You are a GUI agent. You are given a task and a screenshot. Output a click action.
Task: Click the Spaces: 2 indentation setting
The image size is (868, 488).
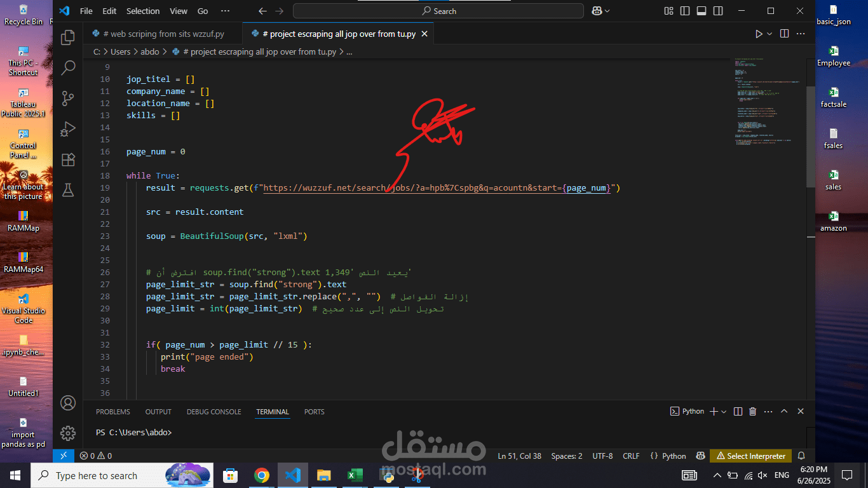point(567,456)
